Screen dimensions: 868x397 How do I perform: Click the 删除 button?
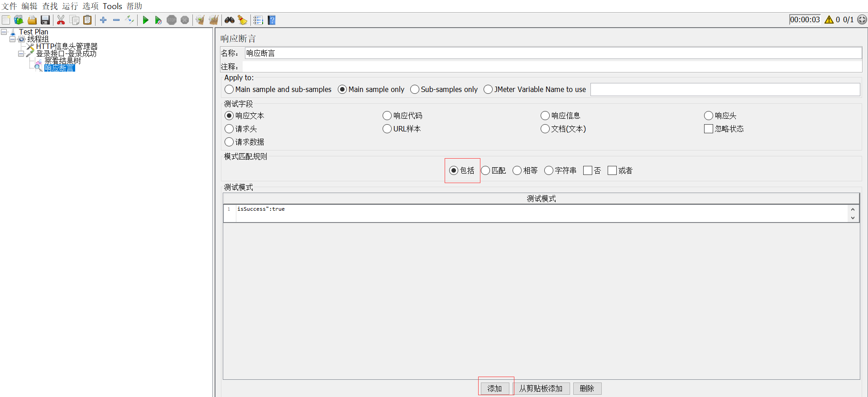[x=587, y=388]
